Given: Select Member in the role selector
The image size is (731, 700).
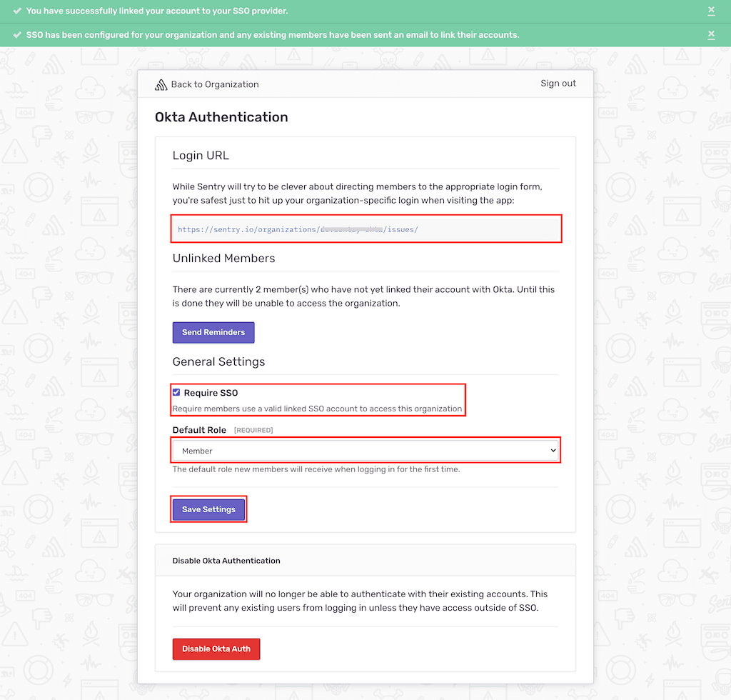Looking at the screenshot, I should pos(365,450).
